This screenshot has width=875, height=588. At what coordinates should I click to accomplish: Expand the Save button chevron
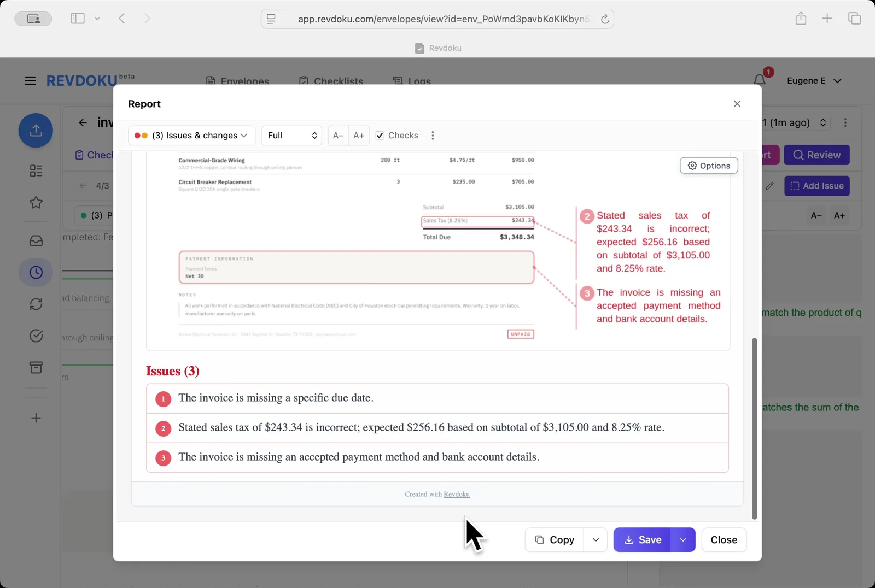682,539
